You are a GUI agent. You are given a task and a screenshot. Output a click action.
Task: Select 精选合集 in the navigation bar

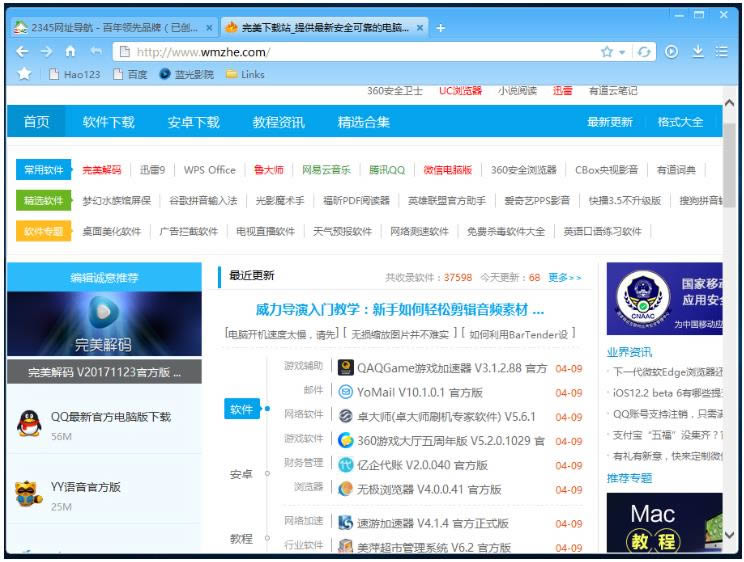tap(363, 122)
